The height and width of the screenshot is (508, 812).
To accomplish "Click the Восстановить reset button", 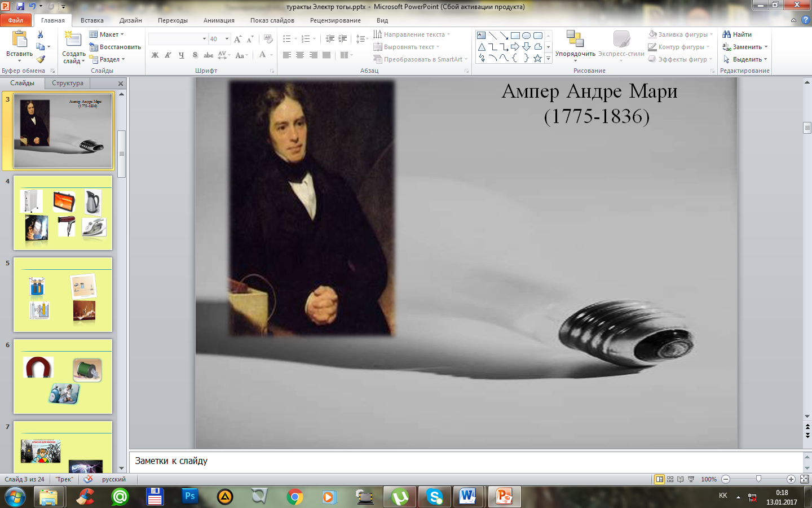I will click(x=115, y=47).
